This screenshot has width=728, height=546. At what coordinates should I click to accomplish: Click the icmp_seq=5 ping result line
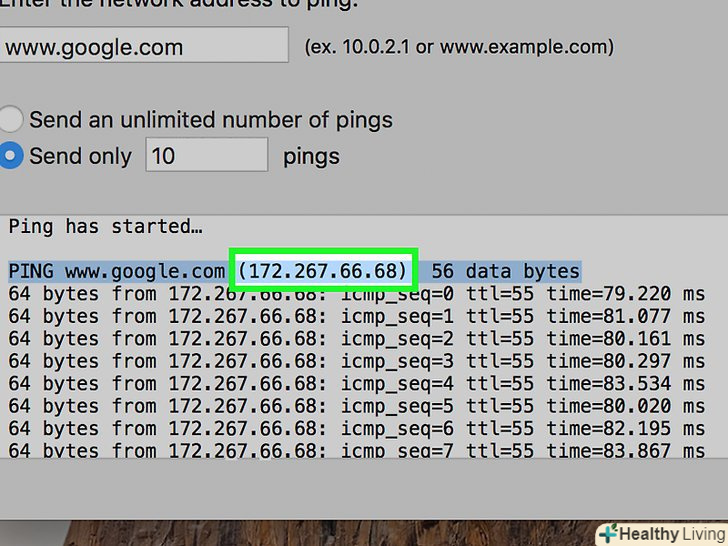[x=355, y=407]
